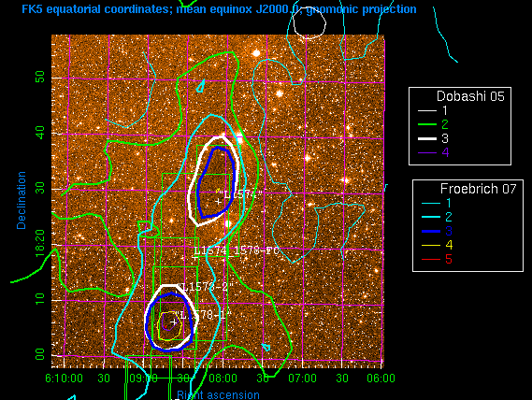Click the yellow contour in the lower core
This screenshot has height=400, width=532.
point(169,325)
